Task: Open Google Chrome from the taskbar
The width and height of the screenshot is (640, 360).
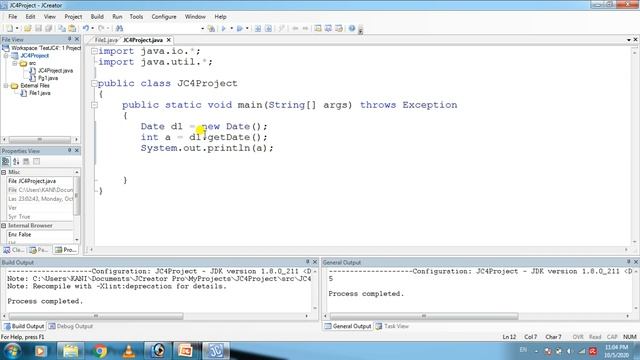Action: pyautogui.click(x=99, y=351)
